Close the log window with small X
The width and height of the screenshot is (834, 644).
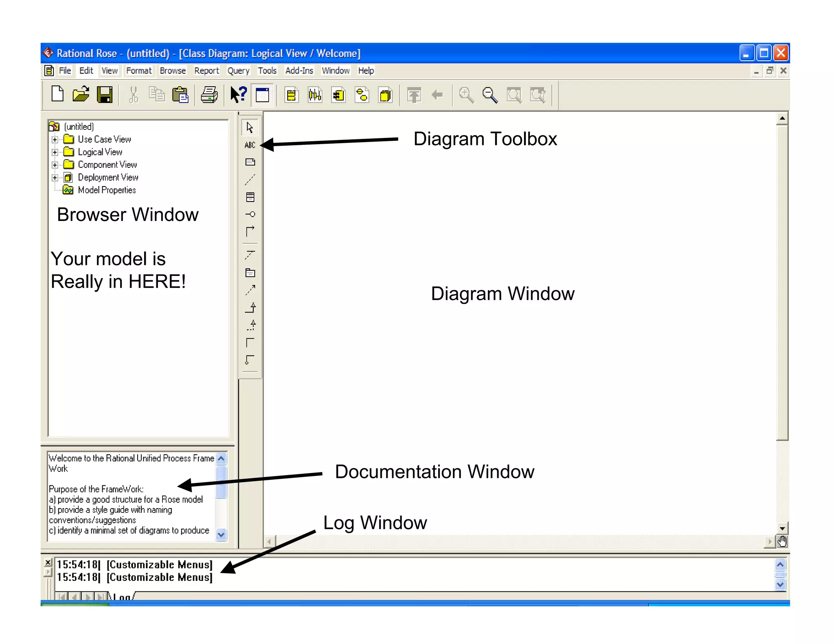(x=48, y=562)
